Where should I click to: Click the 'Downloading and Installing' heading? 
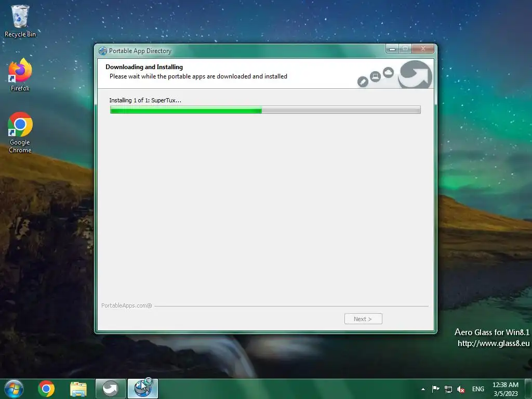[144, 67]
